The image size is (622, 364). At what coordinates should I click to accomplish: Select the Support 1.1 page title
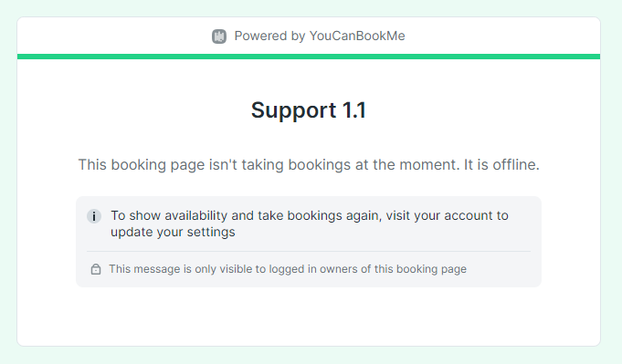pos(309,110)
